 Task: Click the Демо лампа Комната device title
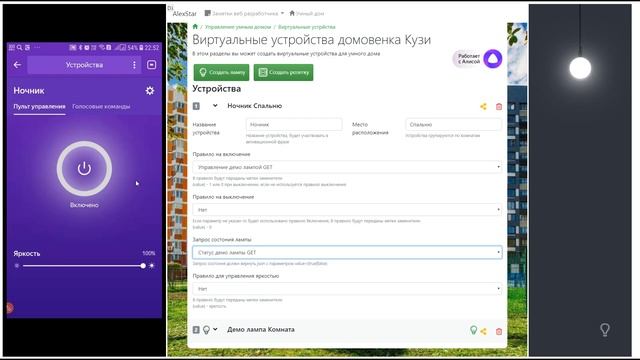click(261, 329)
